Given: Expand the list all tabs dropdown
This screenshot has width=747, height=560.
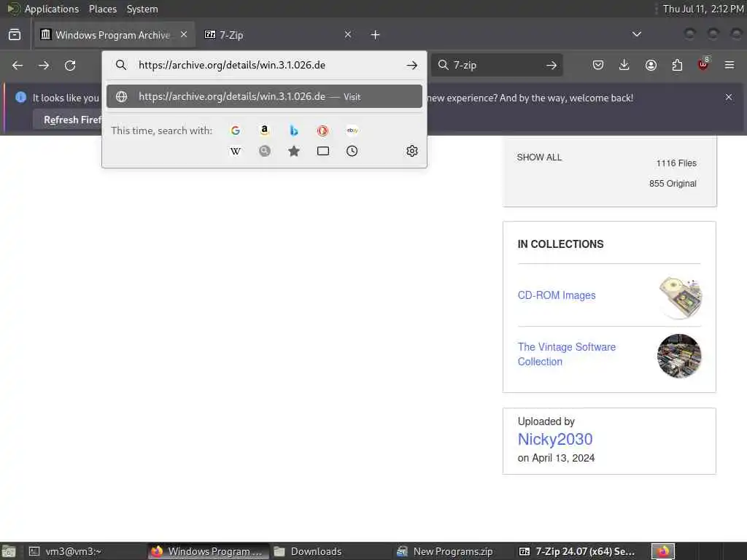Looking at the screenshot, I should click(636, 34).
